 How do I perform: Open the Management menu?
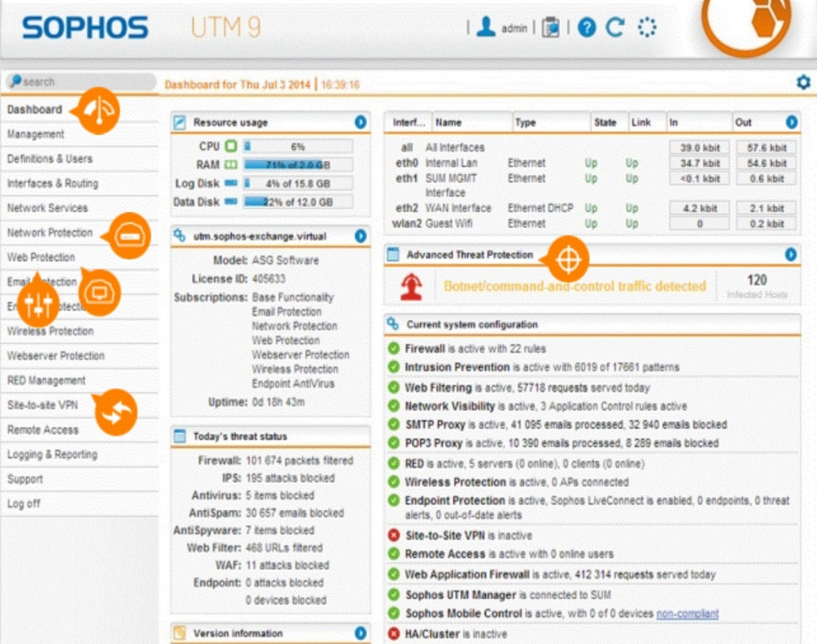[x=36, y=134]
